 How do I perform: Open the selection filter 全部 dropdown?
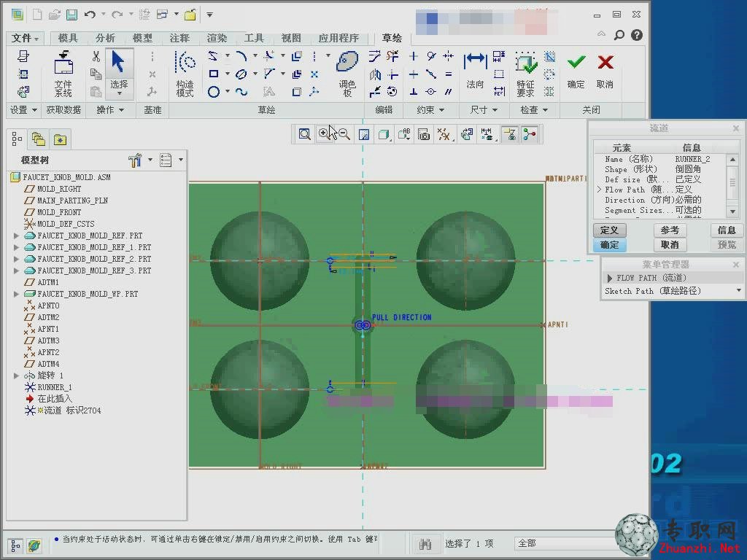pos(565,543)
